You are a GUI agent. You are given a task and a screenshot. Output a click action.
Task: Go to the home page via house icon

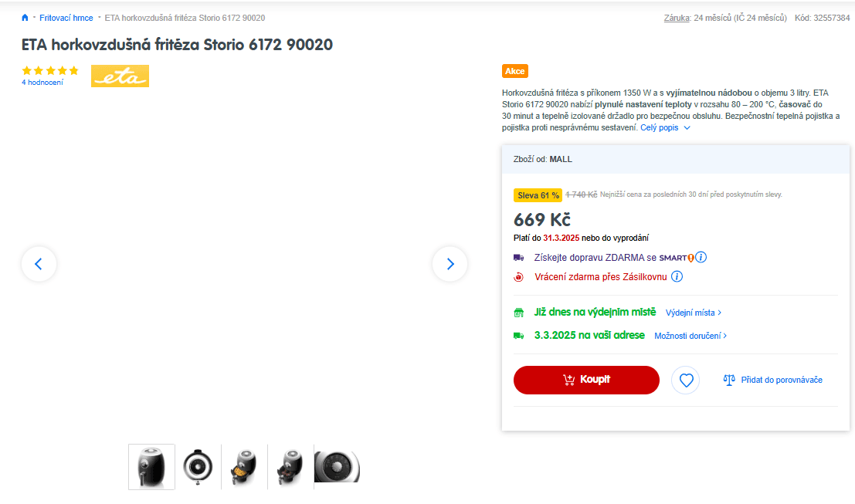pyautogui.click(x=25, y=18)
